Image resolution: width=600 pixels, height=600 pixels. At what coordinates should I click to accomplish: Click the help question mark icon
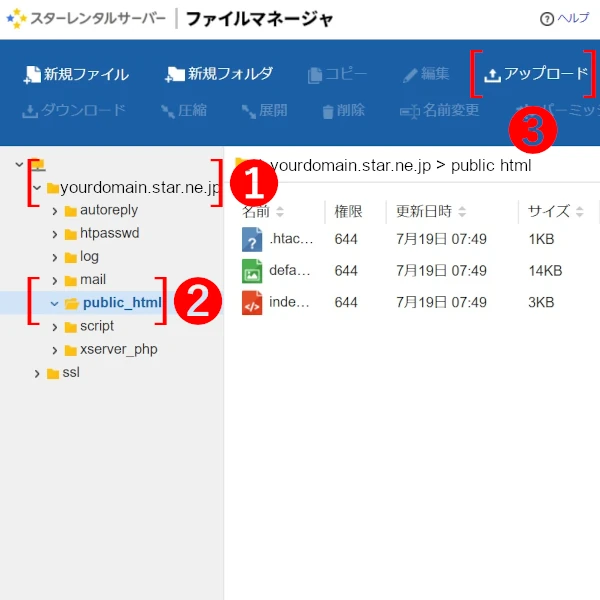pos(547,18)
